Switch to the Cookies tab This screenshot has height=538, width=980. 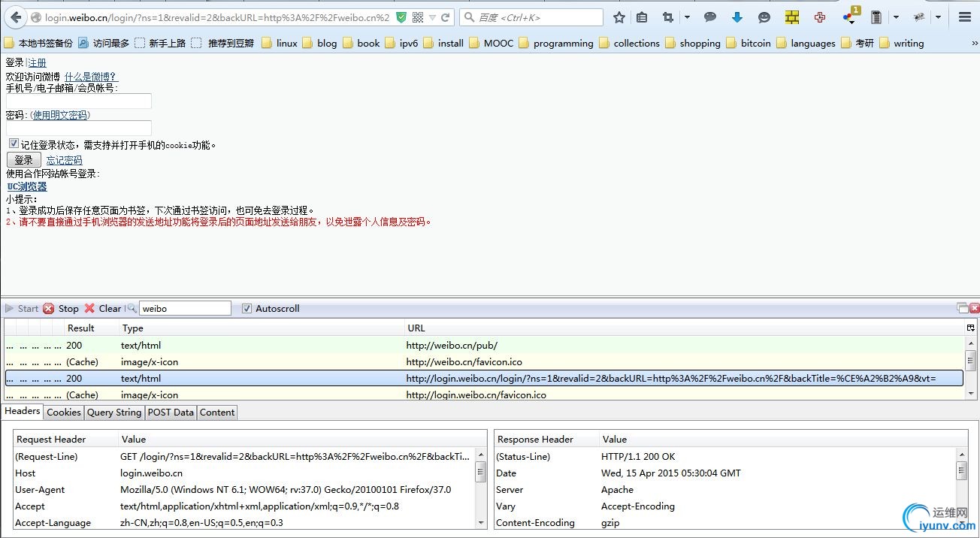click(64, 412)
